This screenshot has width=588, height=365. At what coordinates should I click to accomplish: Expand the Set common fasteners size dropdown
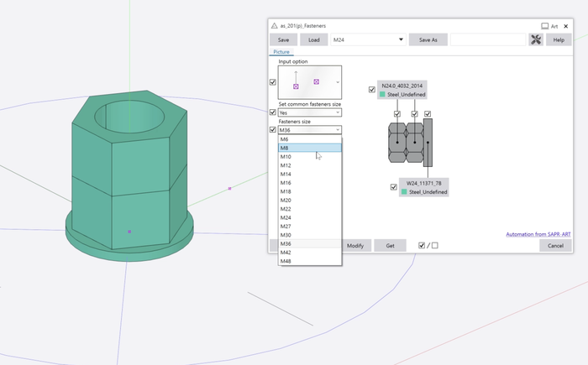(310, 112)
